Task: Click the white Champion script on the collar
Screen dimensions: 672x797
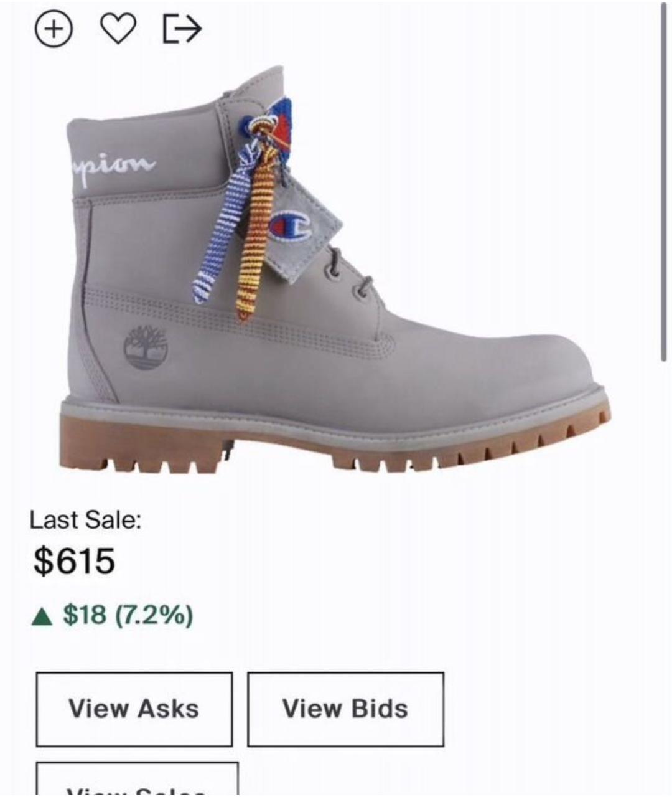Action: (111, 167)
